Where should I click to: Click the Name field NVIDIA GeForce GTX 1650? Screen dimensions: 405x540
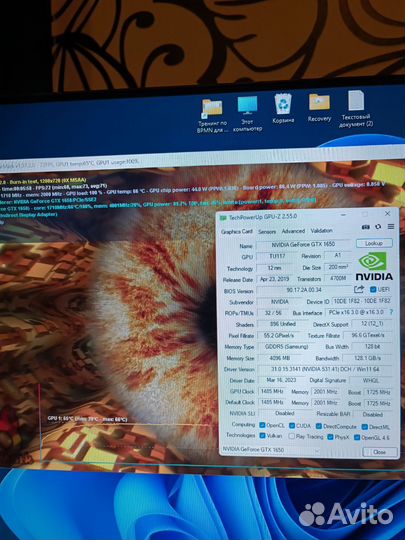(304, 245)
